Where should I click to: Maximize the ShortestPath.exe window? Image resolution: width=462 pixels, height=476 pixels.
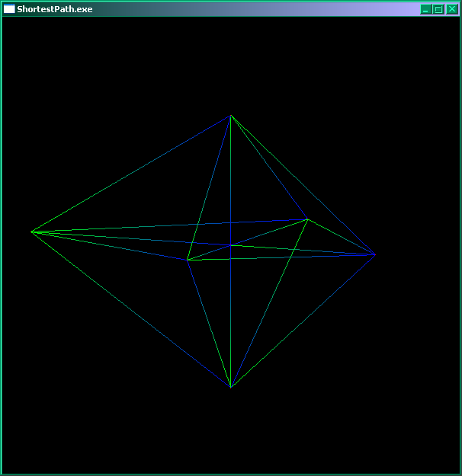pos(438,9)
